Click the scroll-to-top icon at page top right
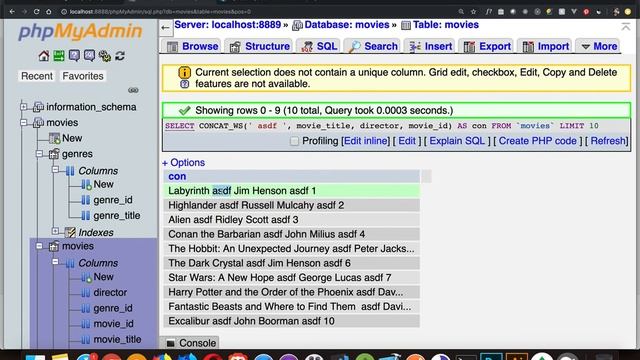The width and height of the screenshot is (640, 360). pos(626,27)
